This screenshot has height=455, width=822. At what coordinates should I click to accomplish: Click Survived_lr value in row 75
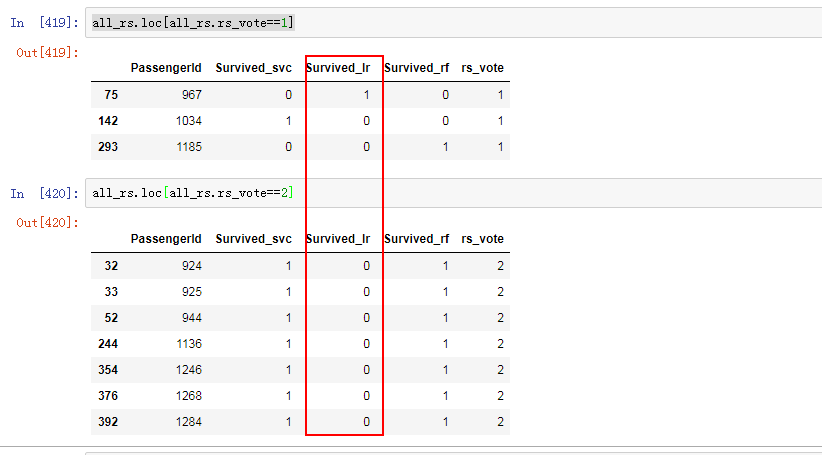coord(366,95)
